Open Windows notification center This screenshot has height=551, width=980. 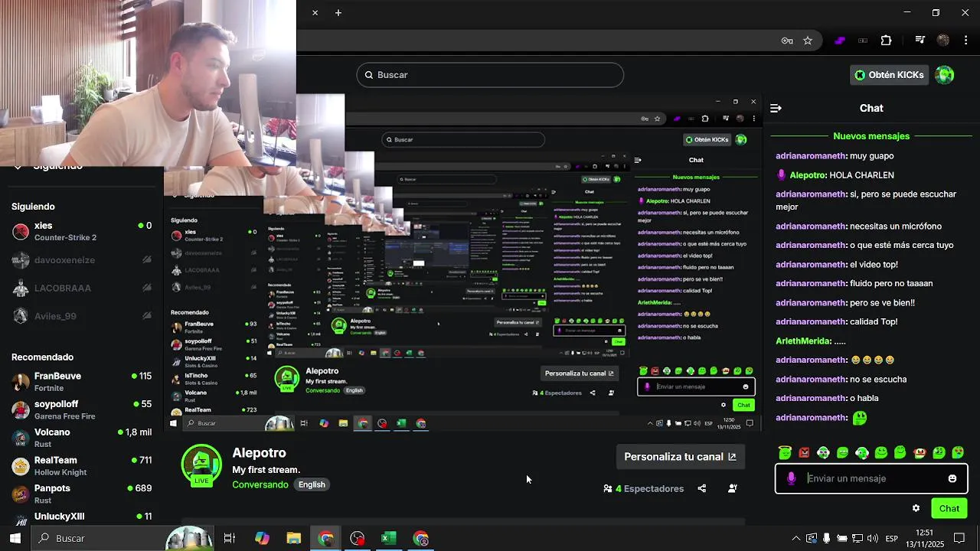pyautogui.click(x=959, y=538)
